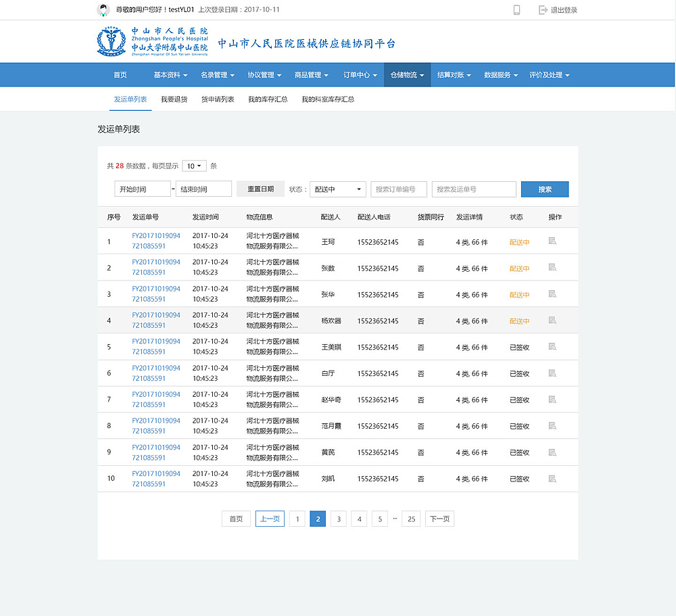Click pagination 首页 button

(236, 519)
